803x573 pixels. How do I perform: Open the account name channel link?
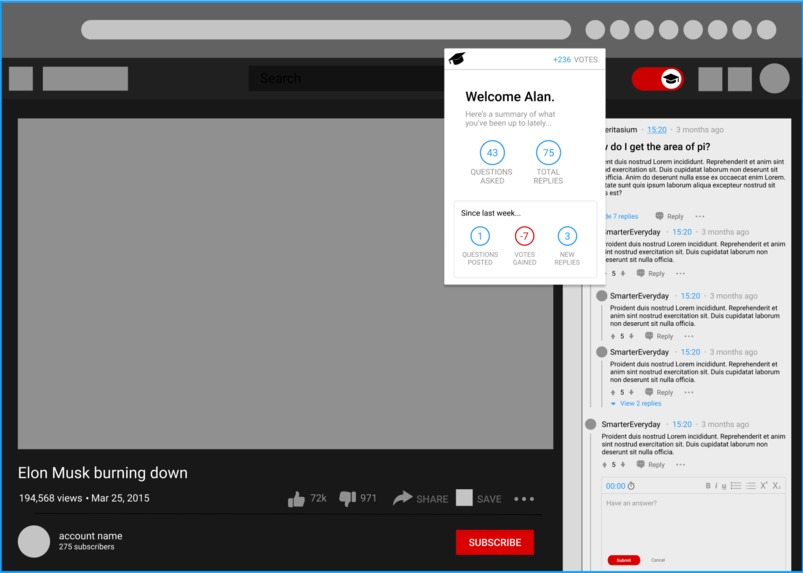pos(91,536)
